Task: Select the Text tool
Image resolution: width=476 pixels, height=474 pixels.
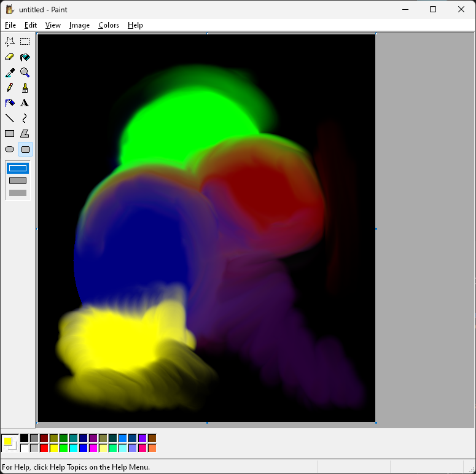Action: (25, 103)
